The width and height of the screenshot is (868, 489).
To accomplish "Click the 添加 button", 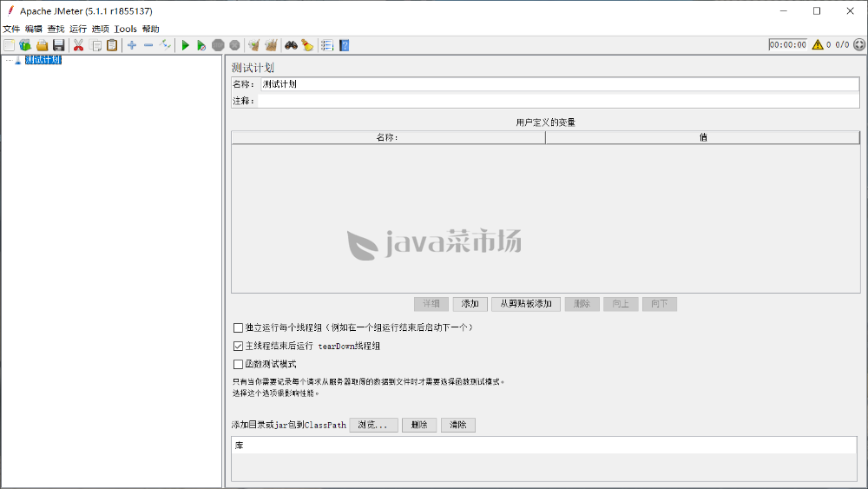I will coord(470,304).
